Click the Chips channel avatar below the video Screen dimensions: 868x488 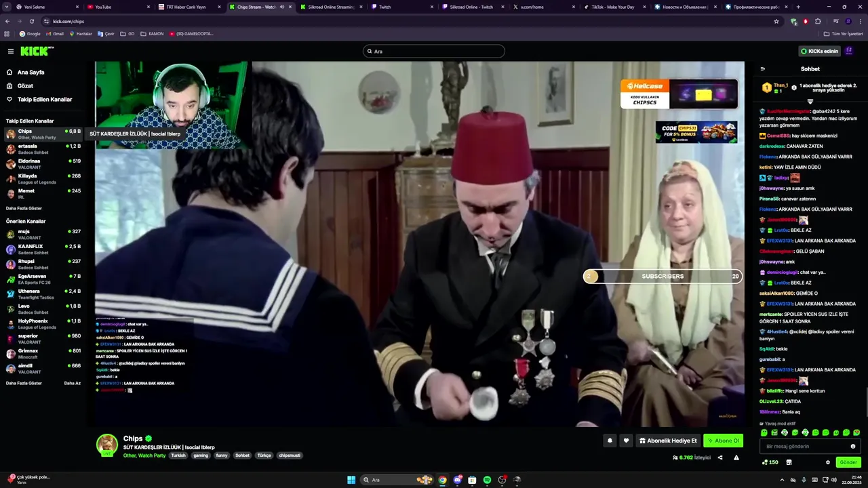point(106,445)
